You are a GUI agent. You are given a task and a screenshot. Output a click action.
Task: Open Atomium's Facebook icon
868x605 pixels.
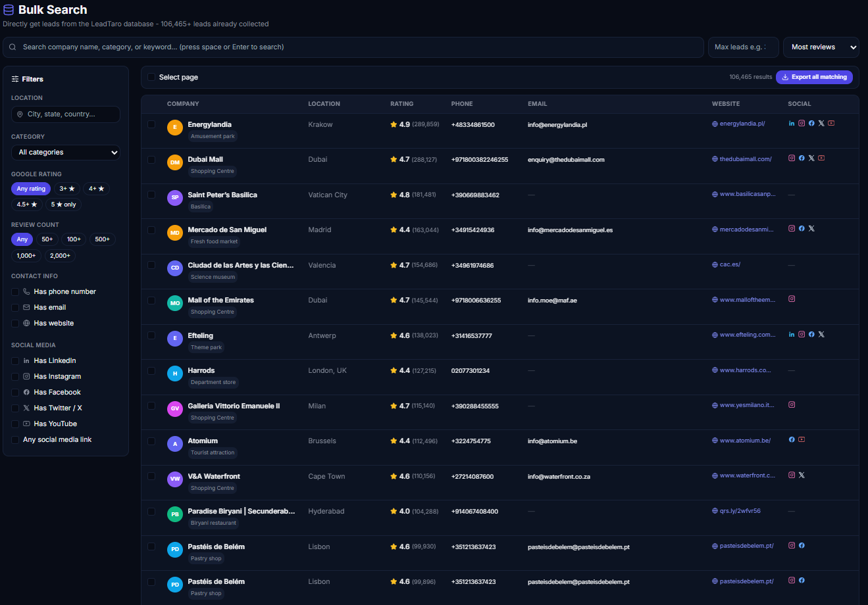pos(792,440)
